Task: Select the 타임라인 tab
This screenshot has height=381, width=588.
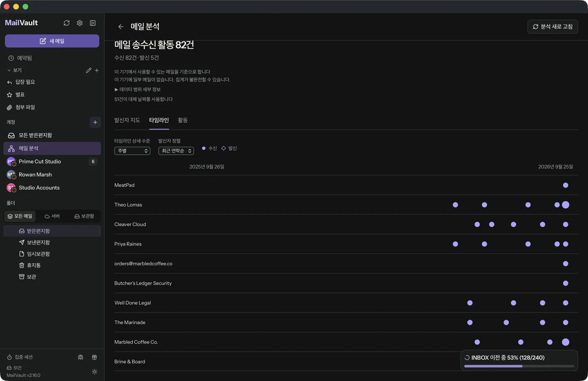Action: 159,120
